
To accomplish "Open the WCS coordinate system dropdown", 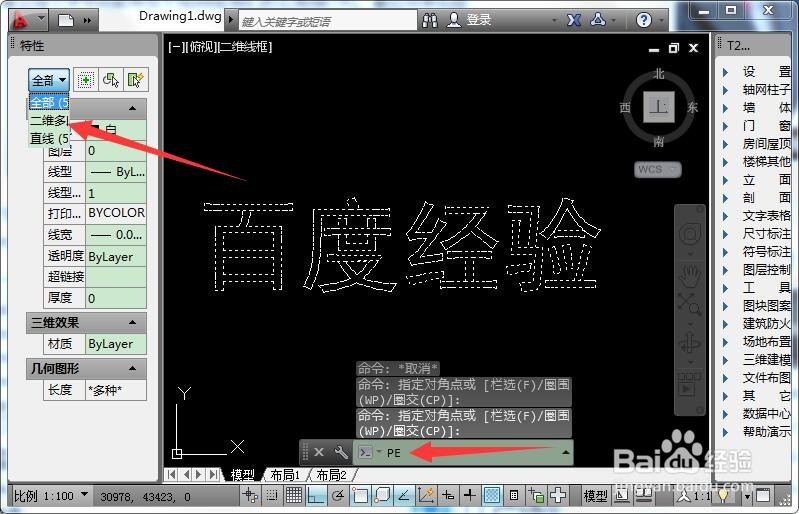I will click(x=657, y=169).
